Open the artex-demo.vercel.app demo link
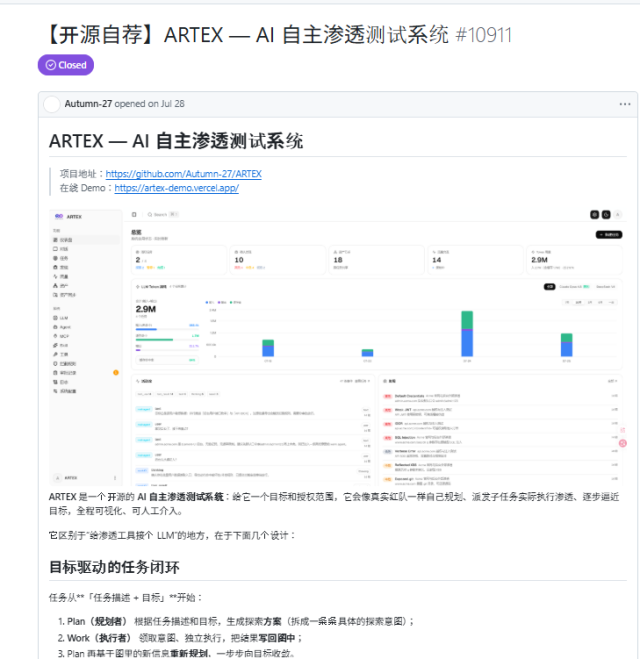 point(176,188)
